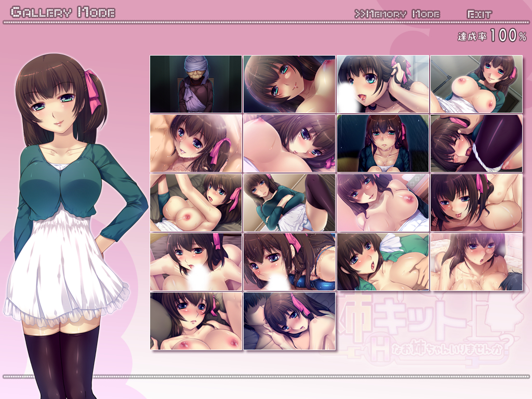View the last thumbnail in the fourth row
The image size is (532, 399).
(476, 262)
